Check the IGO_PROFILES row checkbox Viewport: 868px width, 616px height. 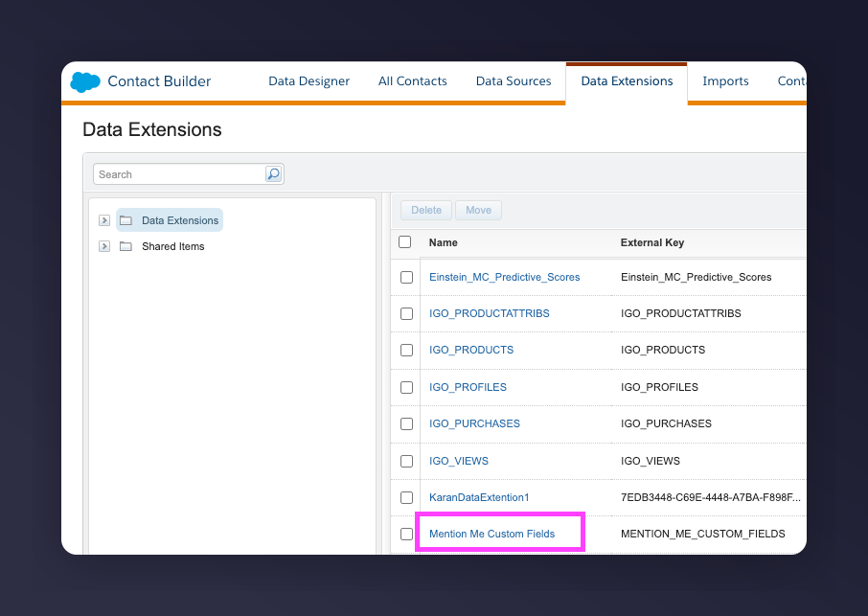point(406,387)
